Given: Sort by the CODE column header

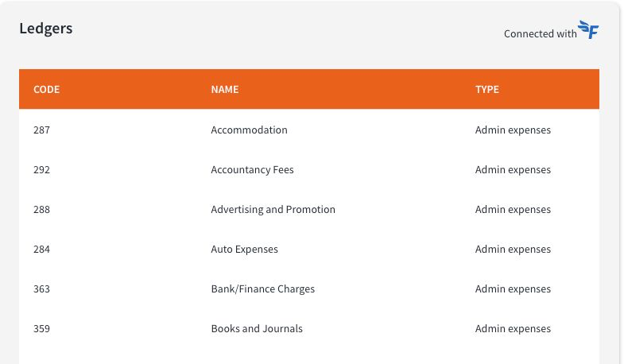Looking at the screenshot, I should [x=47, y=89].
